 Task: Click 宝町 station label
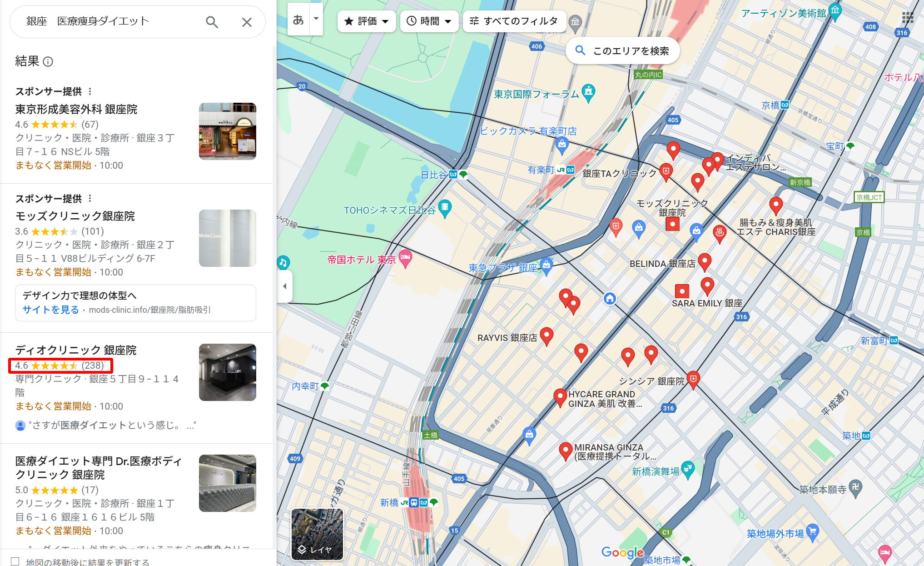[x=835, y=146]
